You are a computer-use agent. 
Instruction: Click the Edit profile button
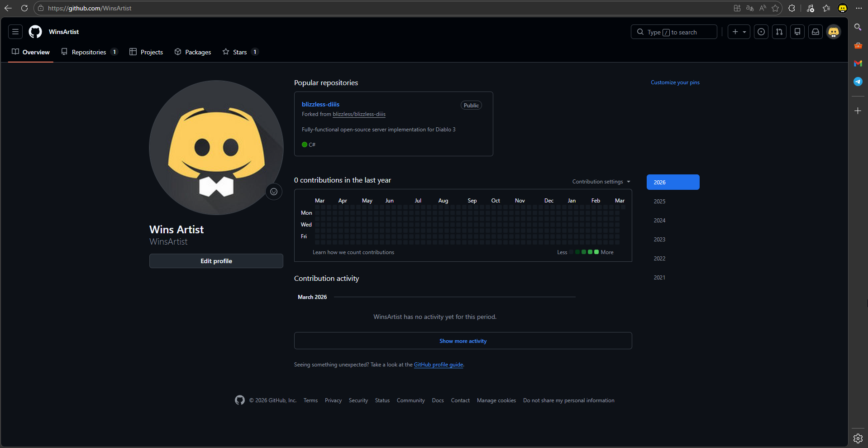(216, 261)
